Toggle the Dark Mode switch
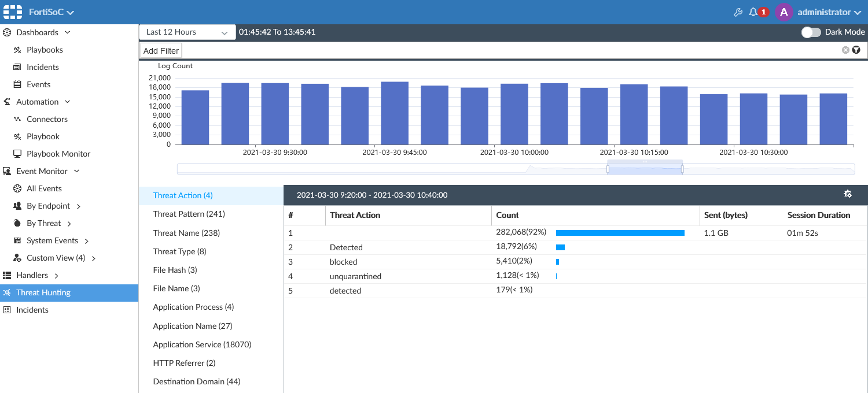Screen dimensions: 868x393 811,32
